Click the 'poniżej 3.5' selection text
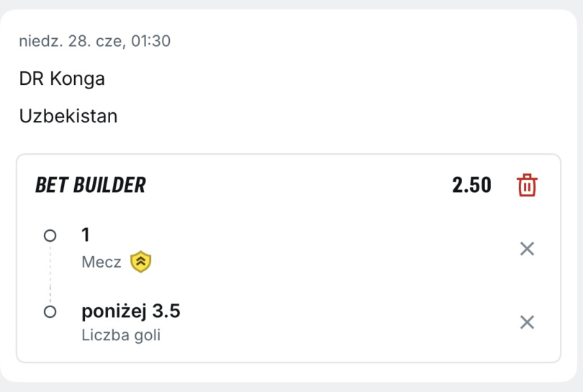583x392 pixels. 131,311
